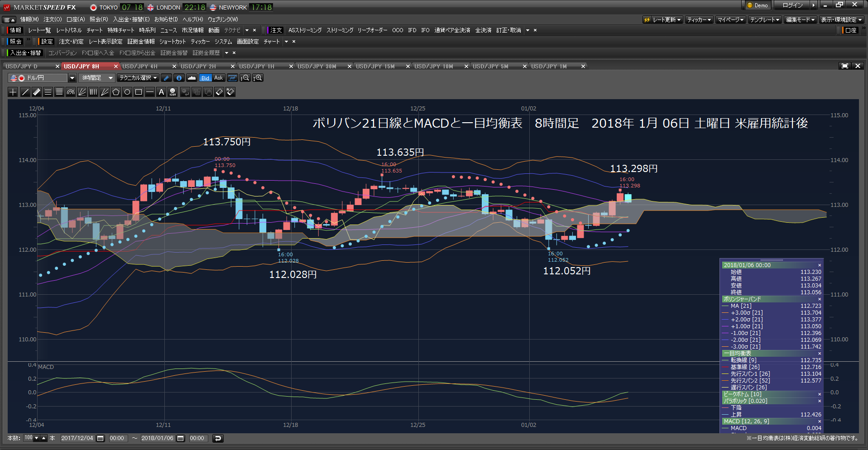Click the レート更新 button
The width and height of the screenshot is (868, 450).
663,19
